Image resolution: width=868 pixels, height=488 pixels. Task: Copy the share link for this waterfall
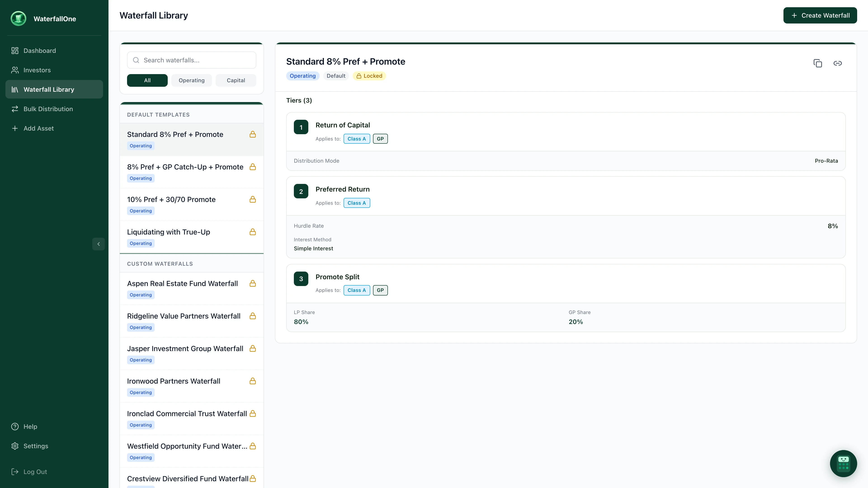click(838, 63)
